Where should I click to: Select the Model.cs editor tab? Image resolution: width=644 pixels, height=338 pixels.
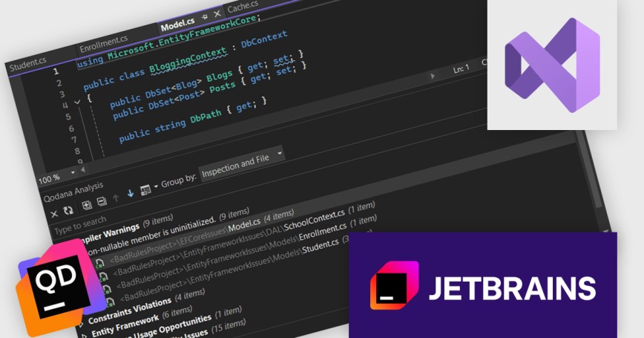[177, 25]
